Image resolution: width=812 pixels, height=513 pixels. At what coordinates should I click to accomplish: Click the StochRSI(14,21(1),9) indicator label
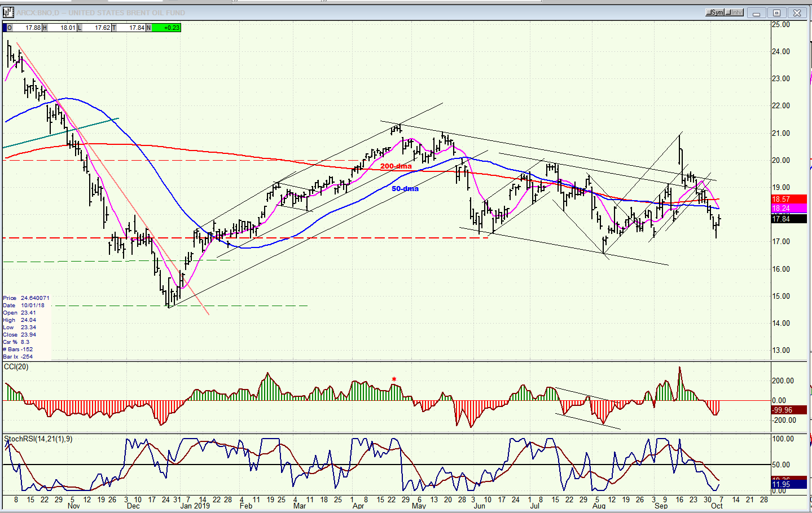(x=38, y=439)
